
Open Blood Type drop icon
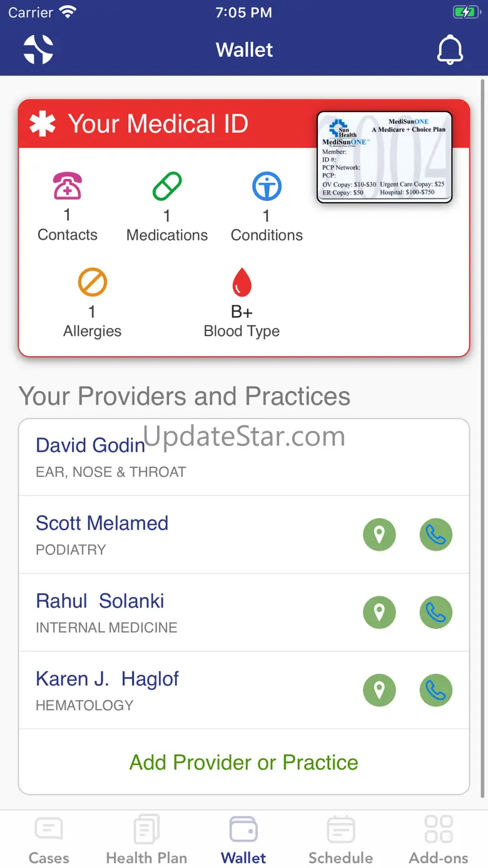(x=241, y=282)
